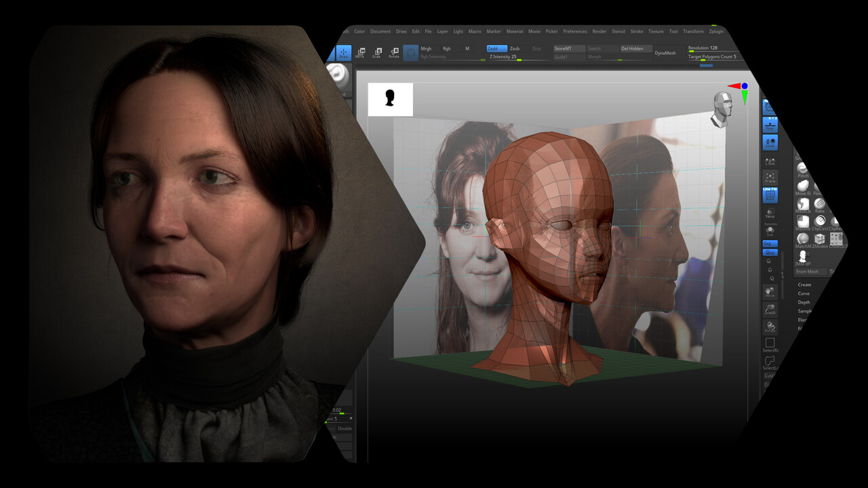Toggle Local symmetry L.Sym

pos(770,161)
